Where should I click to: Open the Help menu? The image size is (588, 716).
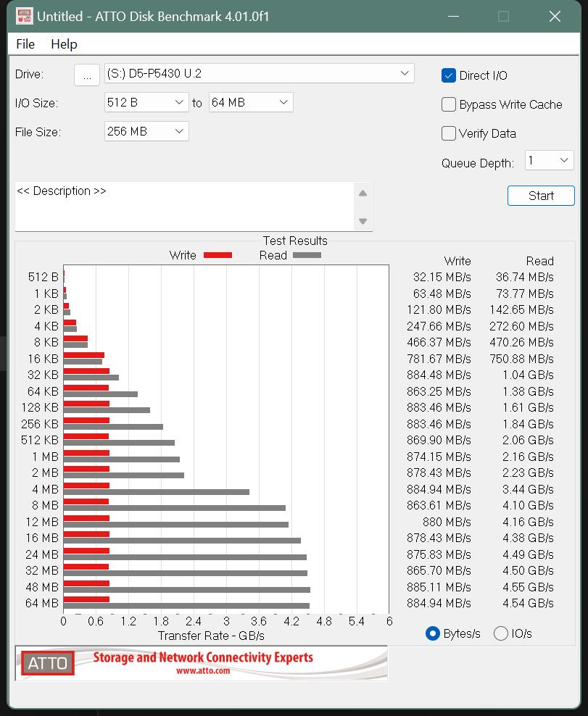[64, 44]
